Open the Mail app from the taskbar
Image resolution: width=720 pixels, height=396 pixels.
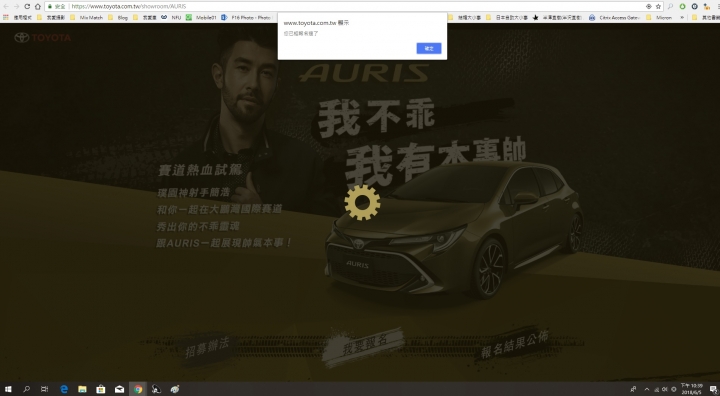119,389
